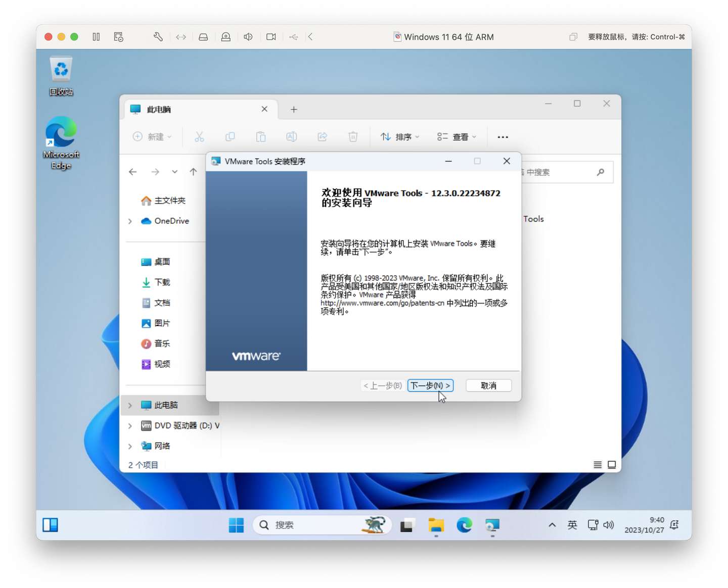Open 桌面 in the sidebar
Viewport: 728px width, 588px height.
(156, 262)
